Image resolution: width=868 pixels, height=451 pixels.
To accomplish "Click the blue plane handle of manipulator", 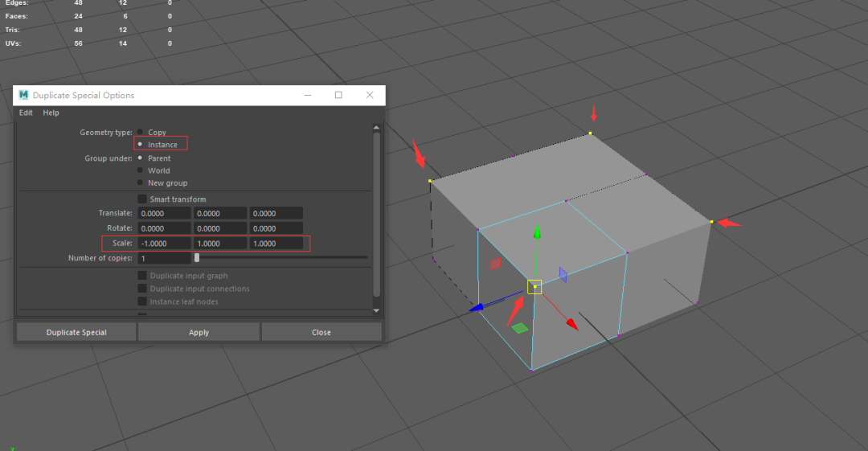I will [x=563, y=275].
